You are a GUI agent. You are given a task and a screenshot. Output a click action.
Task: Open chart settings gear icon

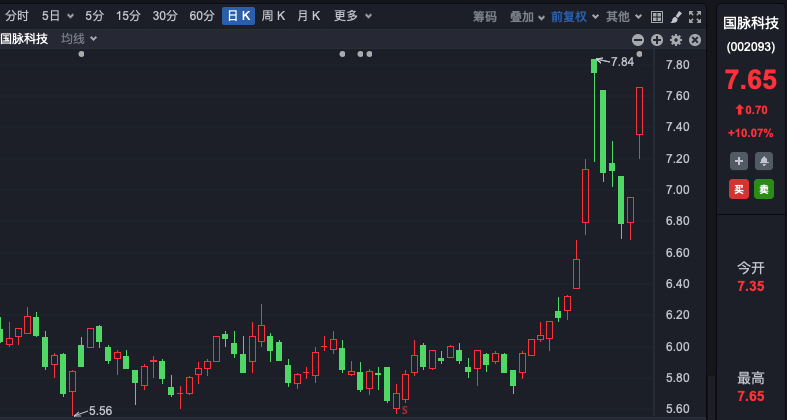676,40
